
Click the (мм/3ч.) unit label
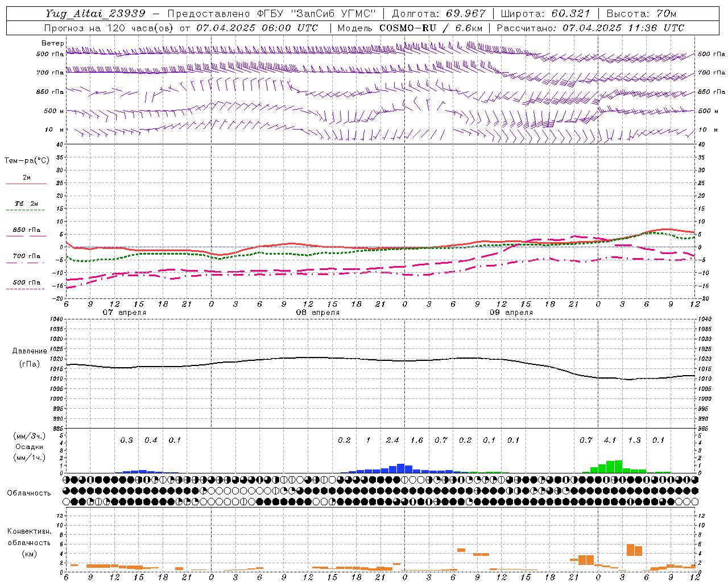pos(30,436)
